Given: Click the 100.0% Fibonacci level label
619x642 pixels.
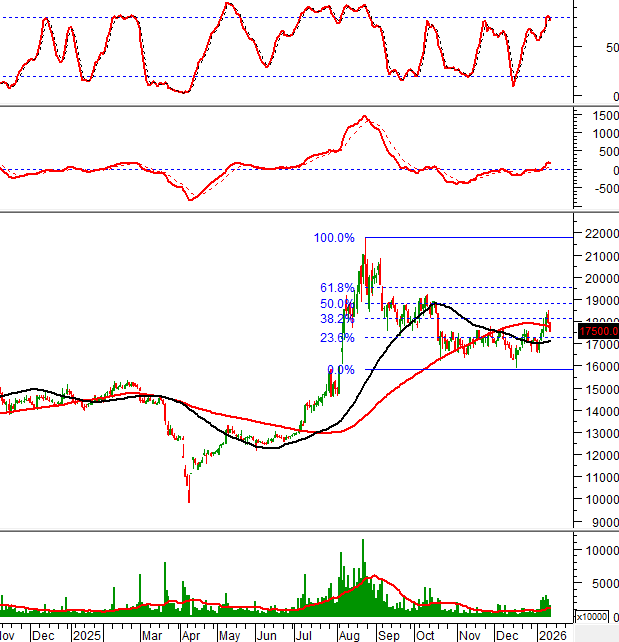Looking at the screenshot, I should [x=334, y=238].
